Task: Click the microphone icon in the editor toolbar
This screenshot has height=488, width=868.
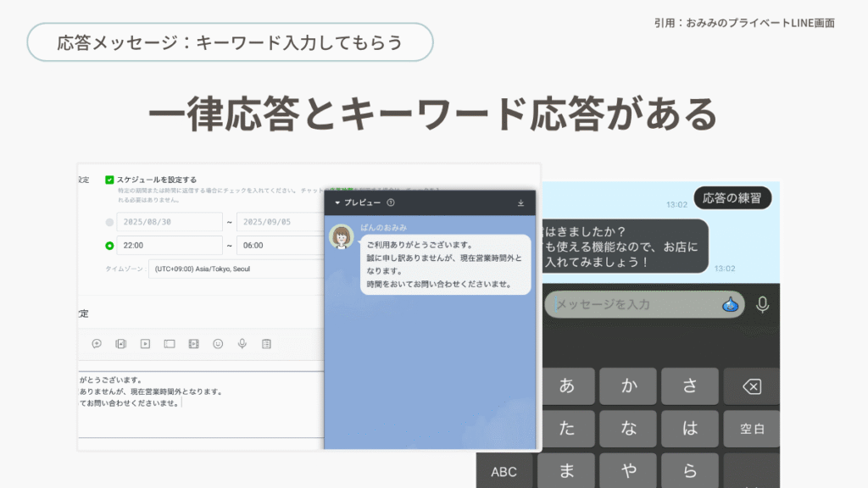Action: pyautogui.click(x=242, y=343)
